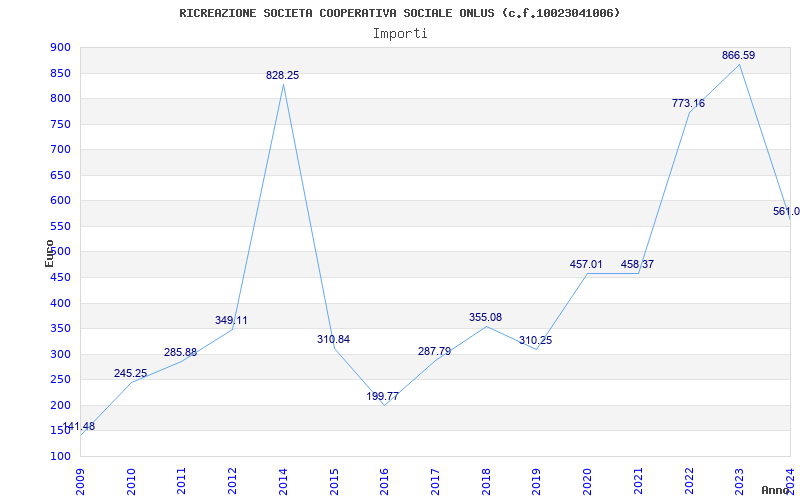The height and width of the screenshot is (500, 800).
Task: Click the 458.37 data label
Action: coord(637,265)
